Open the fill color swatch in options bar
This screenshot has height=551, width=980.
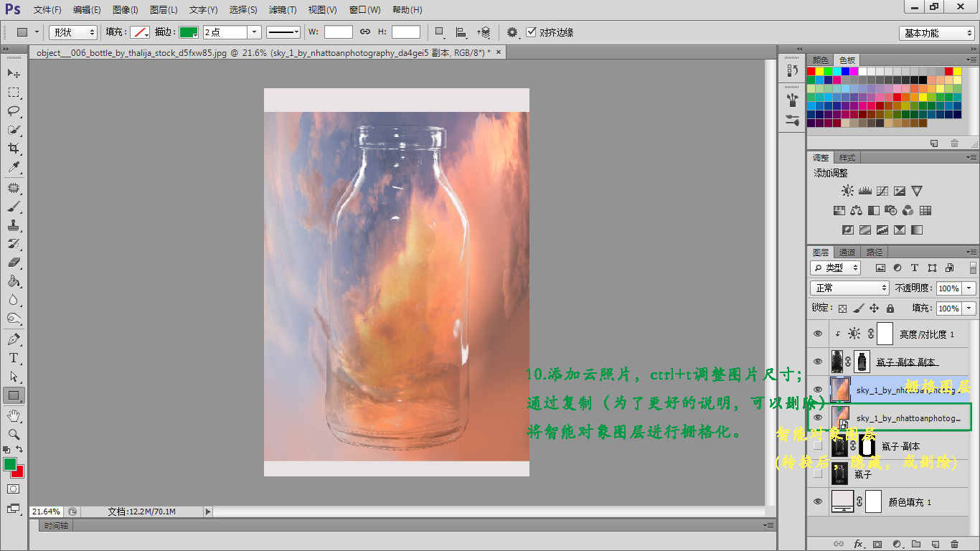(x=139, y=32)
